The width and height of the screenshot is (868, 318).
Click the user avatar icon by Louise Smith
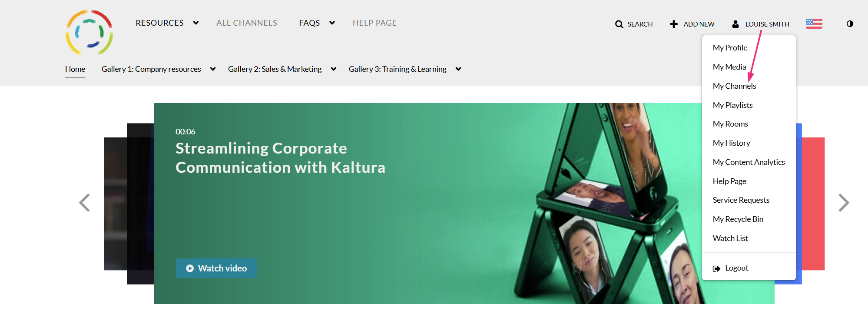click(735, 24)
